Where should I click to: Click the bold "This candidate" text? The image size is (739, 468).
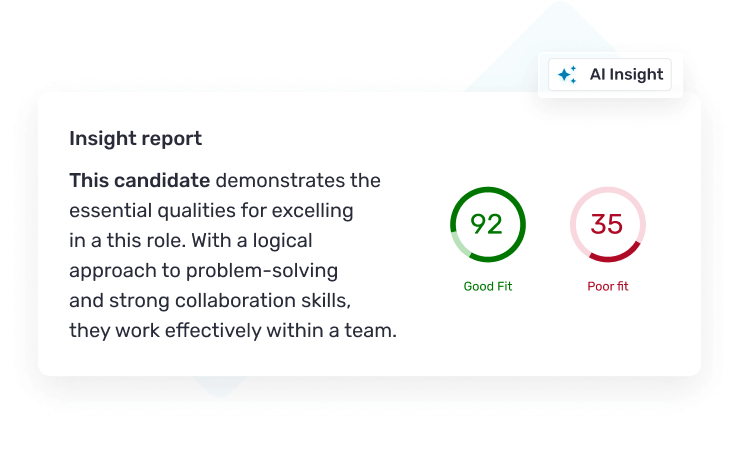pos(139,181)
